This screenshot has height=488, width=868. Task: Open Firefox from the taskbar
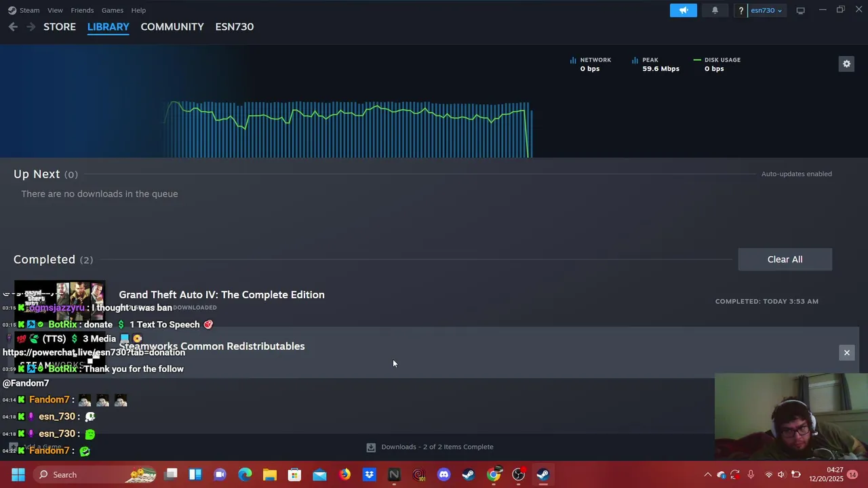pos(344,474)
